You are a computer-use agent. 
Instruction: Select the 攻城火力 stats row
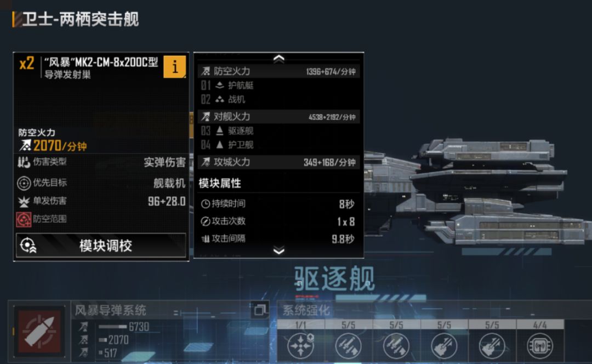click(x=278, y=162)
